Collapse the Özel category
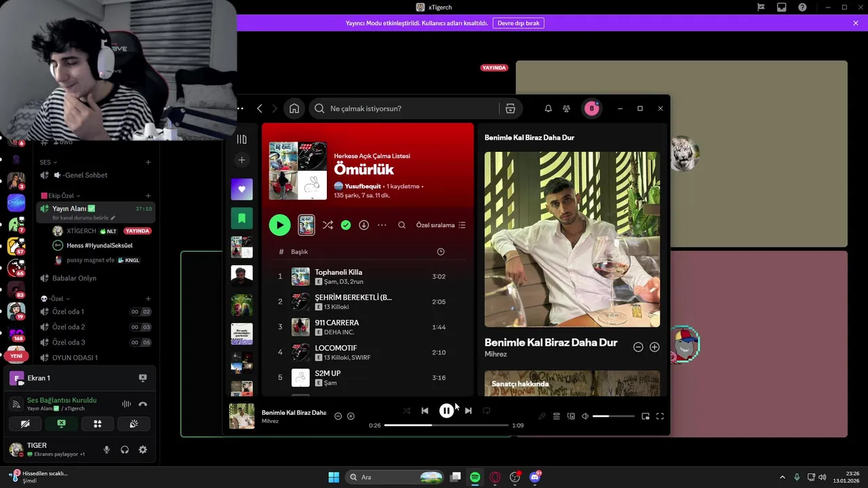Viewport: 868px width, 488px height. point(54,299)
